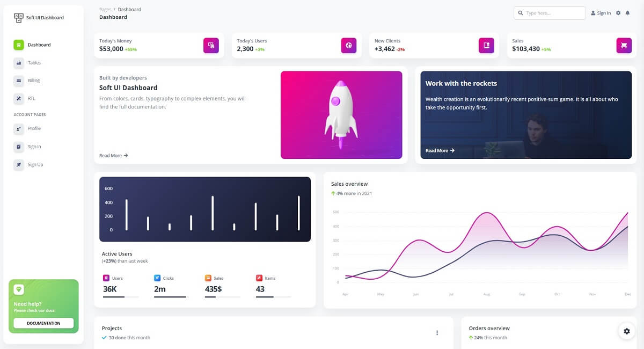Click the shopping cart icon on Sales card
The image size is (644, 349).
(624, 46)
